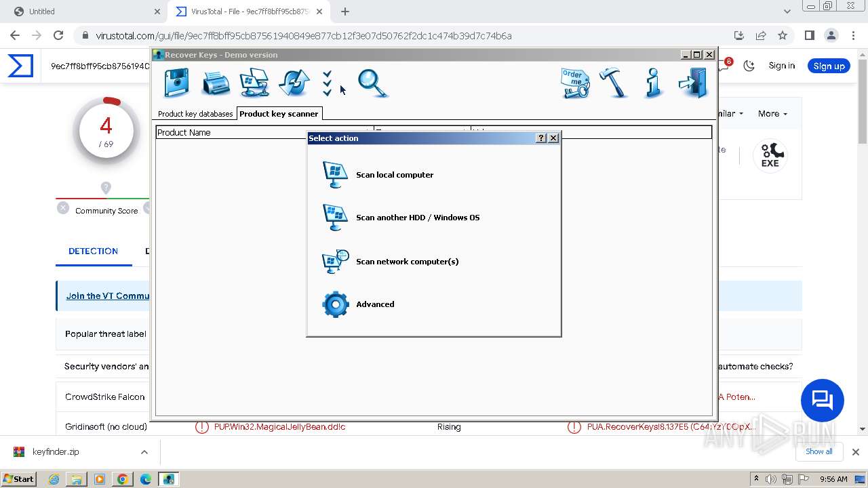Expand keyfinder.zip download options chevron

(144, 452)
